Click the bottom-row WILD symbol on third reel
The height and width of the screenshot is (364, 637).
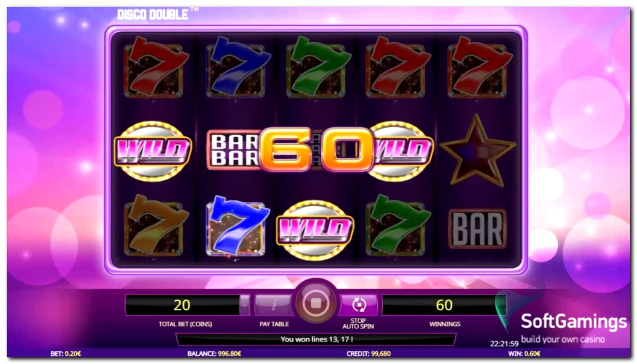(315, 230)
